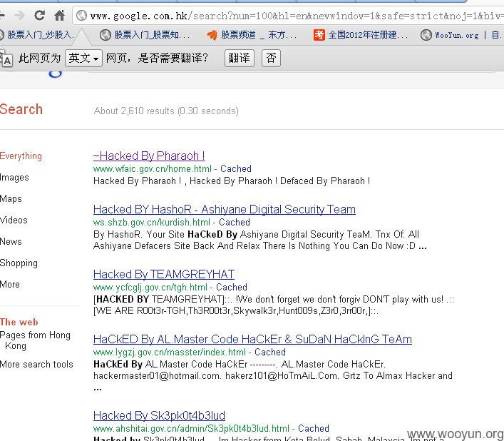Open the 股票频道 _ 东方 bookmark
This screenshot has width=504, height=441.
coord(252,34)
